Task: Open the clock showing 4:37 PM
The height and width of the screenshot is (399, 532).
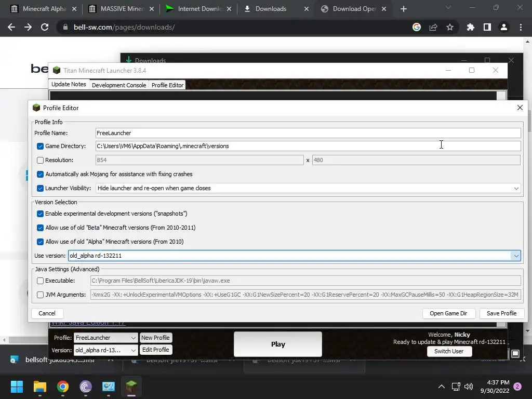Action: click(495, 387)
